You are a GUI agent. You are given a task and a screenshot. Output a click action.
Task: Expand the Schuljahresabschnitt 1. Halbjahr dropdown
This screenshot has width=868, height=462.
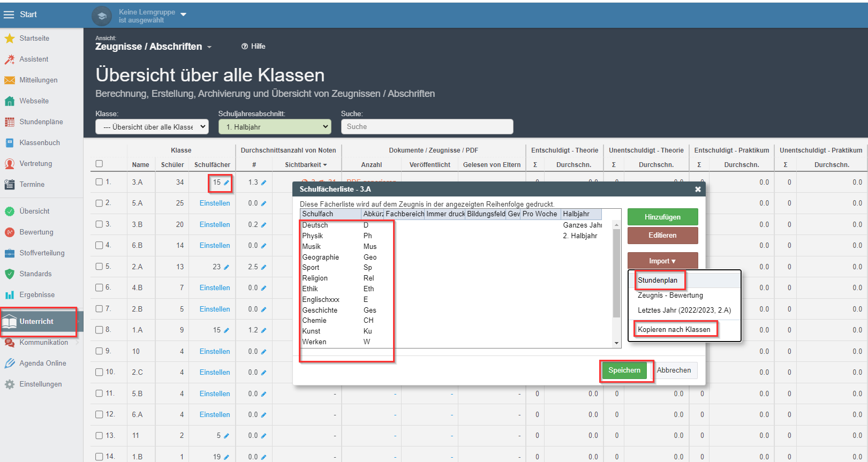[275, 127]
